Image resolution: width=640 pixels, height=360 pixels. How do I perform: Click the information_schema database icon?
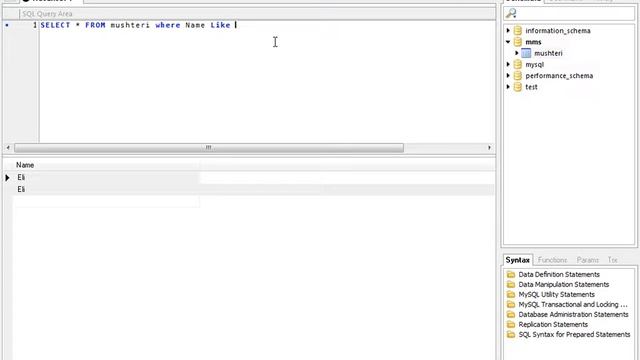click(x=518, y=31)
